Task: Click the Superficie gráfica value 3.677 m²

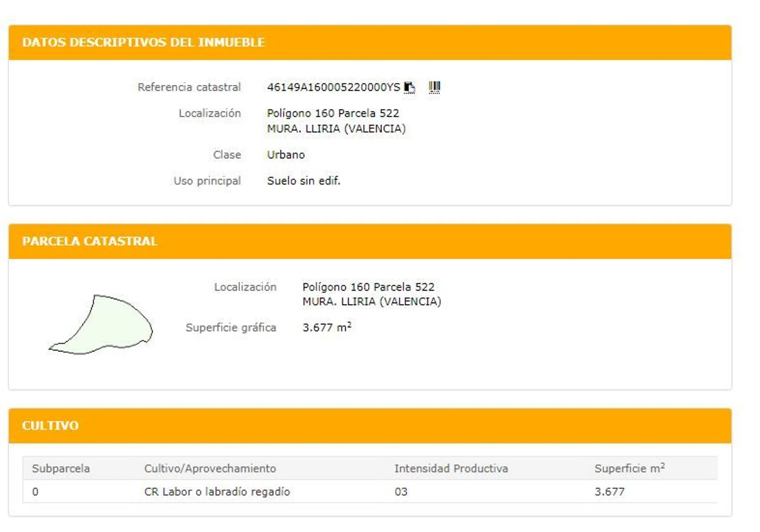Action: 326,327
